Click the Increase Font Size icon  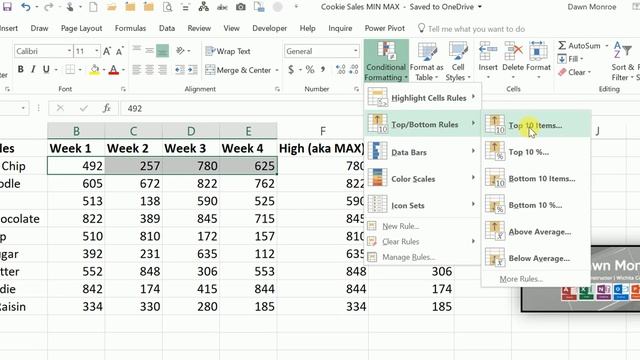pos(107,51)
